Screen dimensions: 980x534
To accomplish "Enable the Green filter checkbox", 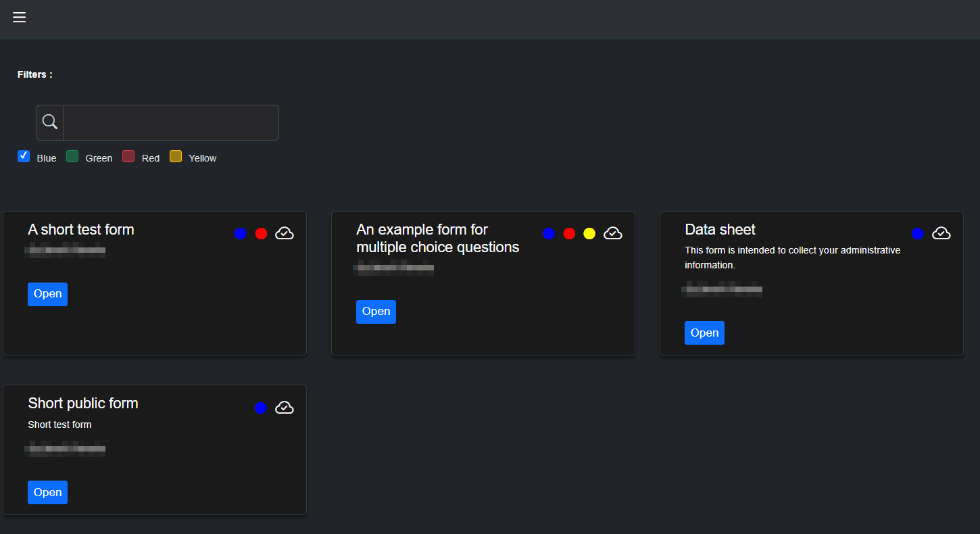I will click(72, 156).
